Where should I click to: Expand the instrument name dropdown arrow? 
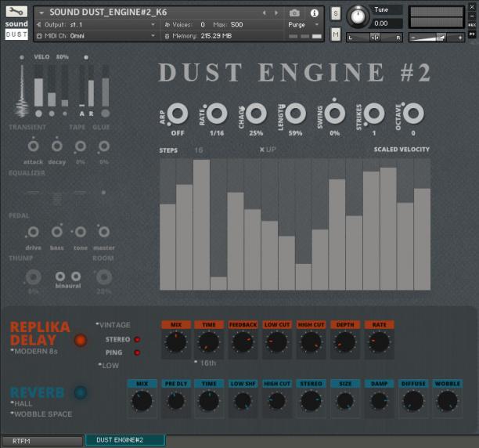[41, 13]
